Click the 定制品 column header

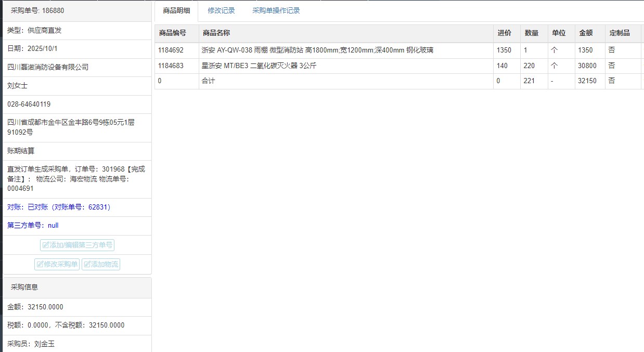(x=620, y=33)
